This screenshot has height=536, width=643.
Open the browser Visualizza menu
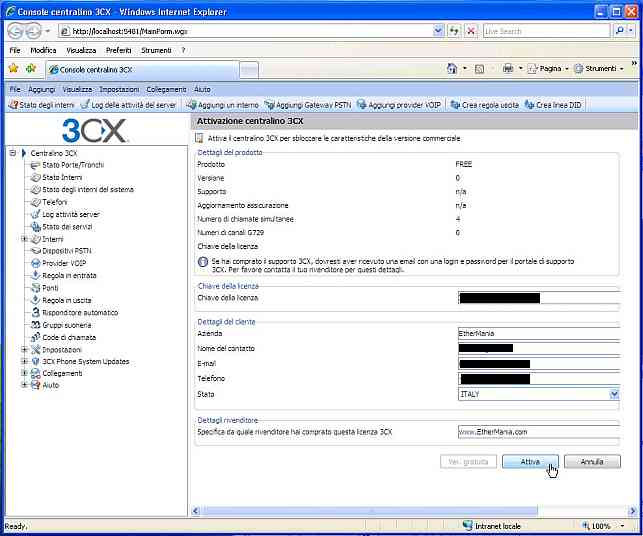coord(81,50)
